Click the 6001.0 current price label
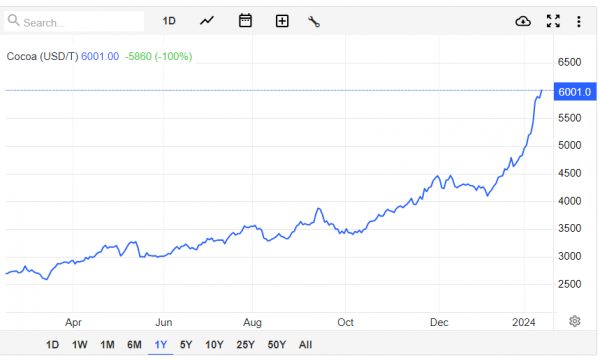 pyautogui.click(x=575, y=92)
